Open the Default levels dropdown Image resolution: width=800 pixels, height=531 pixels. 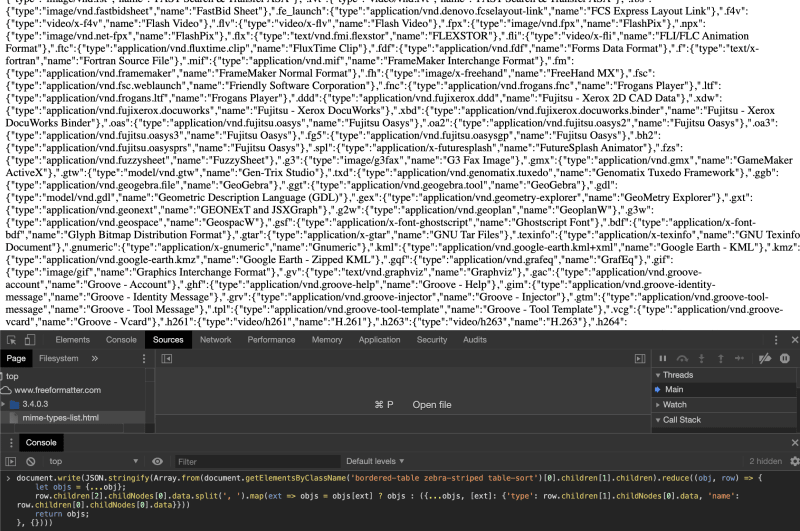click(x=375, y=462)
